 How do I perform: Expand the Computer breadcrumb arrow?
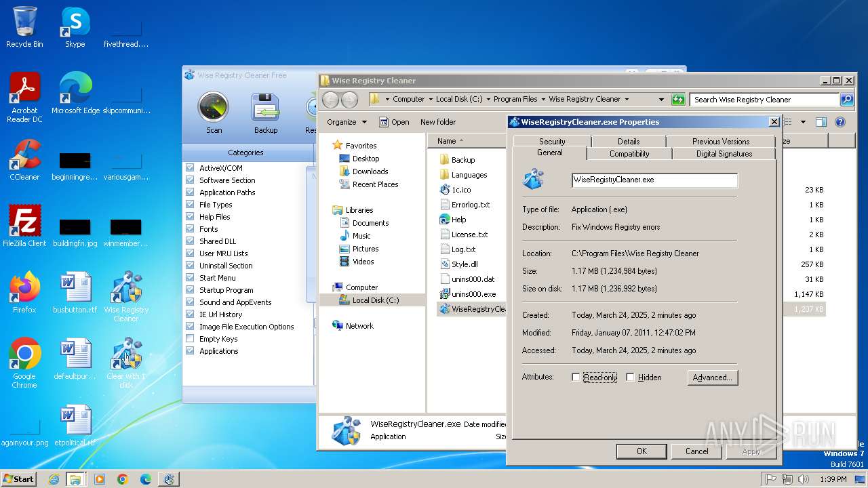click(x=430, y=99)
